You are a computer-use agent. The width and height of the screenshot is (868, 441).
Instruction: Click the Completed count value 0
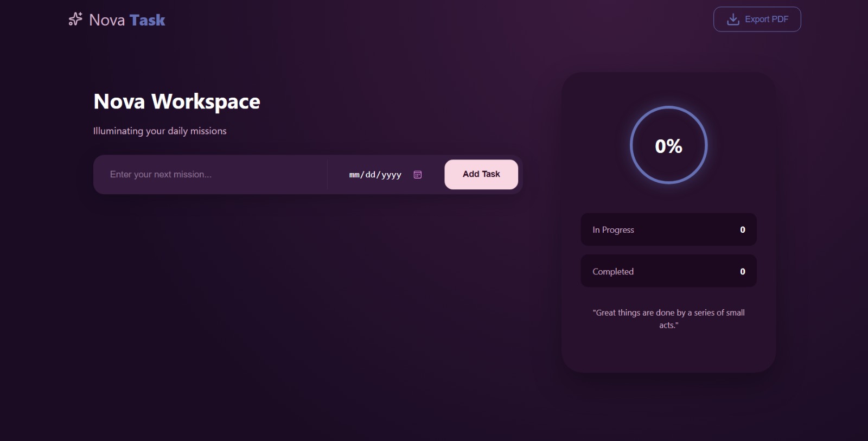(x=743, y=271)
